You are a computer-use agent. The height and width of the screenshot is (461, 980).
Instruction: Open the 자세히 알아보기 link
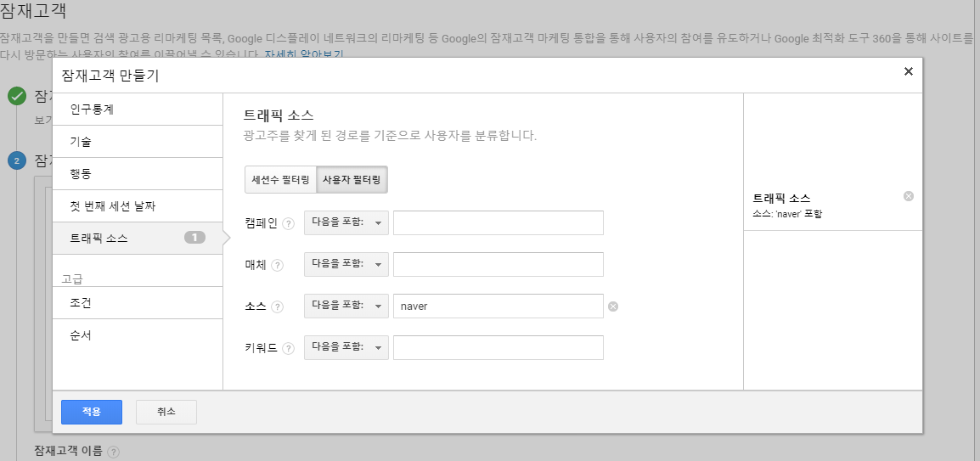click(x=304, y=54)
